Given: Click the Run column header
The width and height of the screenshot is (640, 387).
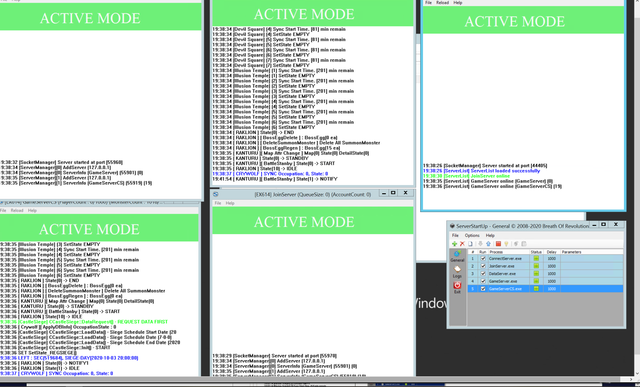Looking at the screenshot, I should (x=483, y=252).
